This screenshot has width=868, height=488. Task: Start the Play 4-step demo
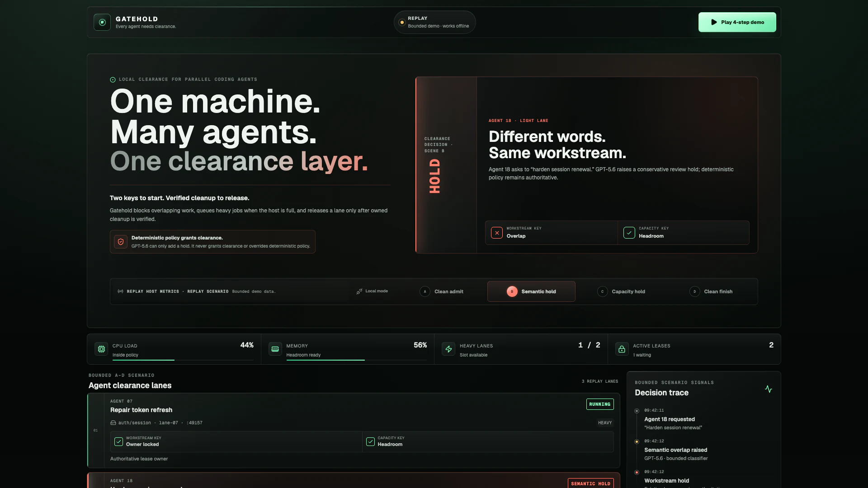(737, 22)
